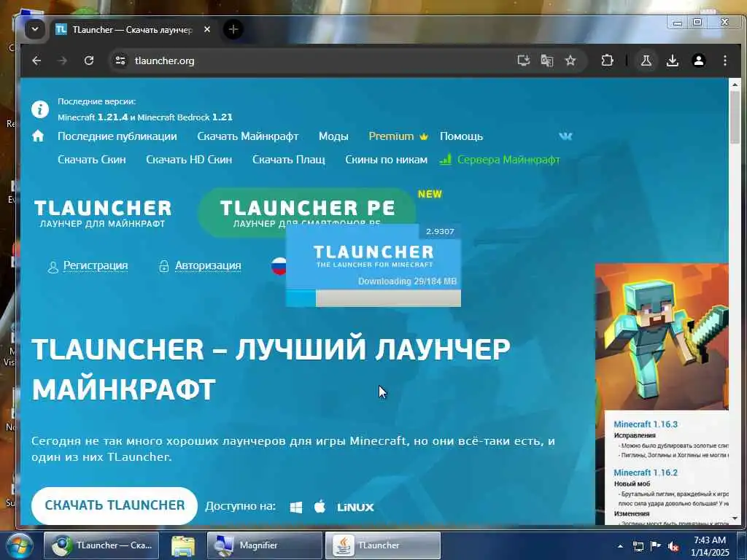Image resolution: width=747 pixels, height=560 pixels.
Task: Open the Windows Start button
Action: click(18, 545)
